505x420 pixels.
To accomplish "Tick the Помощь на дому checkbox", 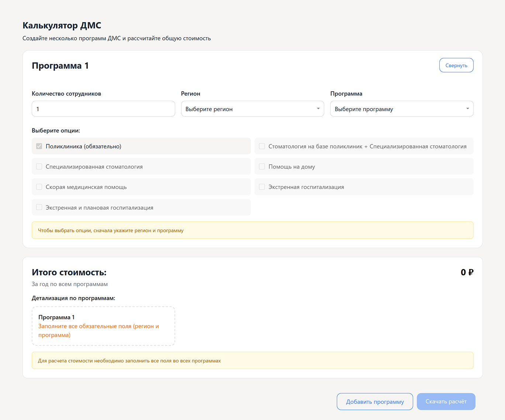I will (x=262, y=166).
